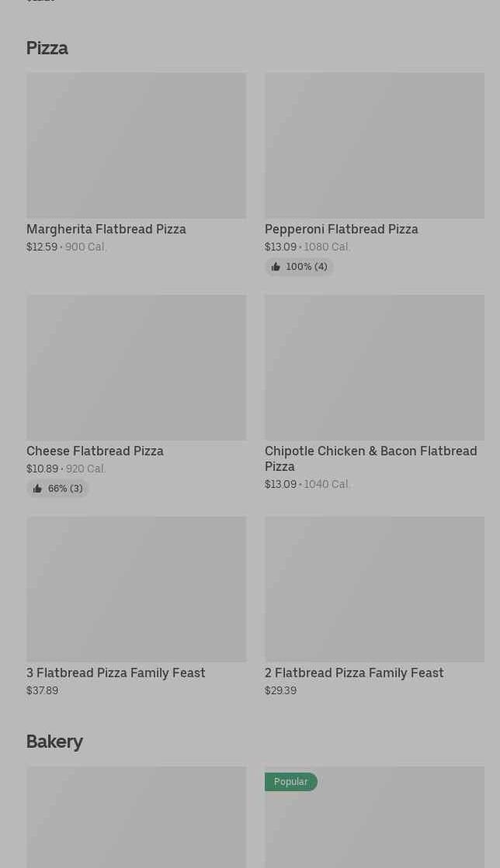Open Chipotle Chicken & Bacon Flatbread Pizza title
The width and height of the screenshot is (500, 868).
point(370,458)
